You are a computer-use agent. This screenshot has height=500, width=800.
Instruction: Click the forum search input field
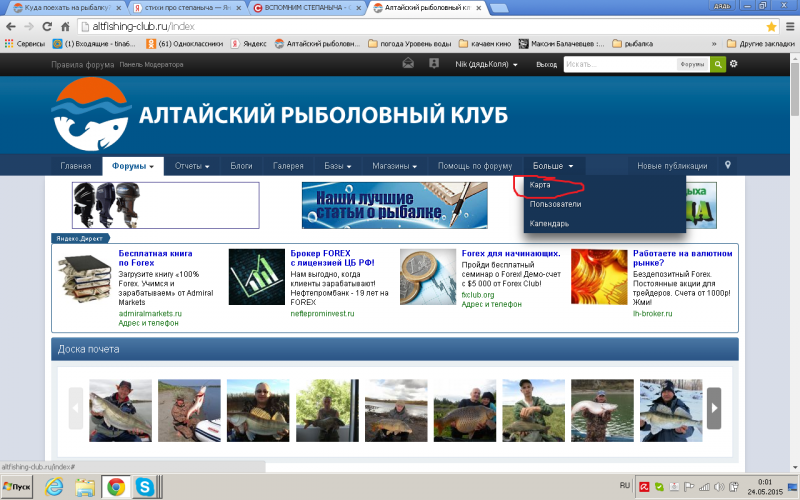[x=619, y=64]
